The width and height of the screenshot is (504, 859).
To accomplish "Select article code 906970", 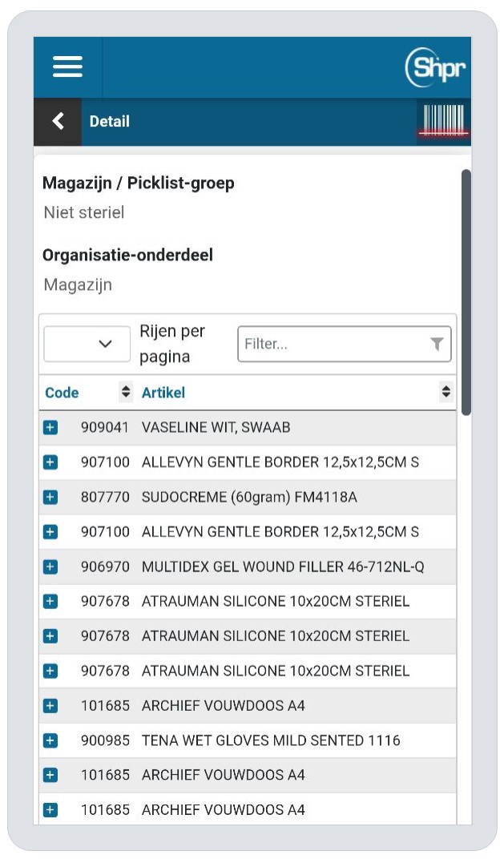I will pos(105,567).
